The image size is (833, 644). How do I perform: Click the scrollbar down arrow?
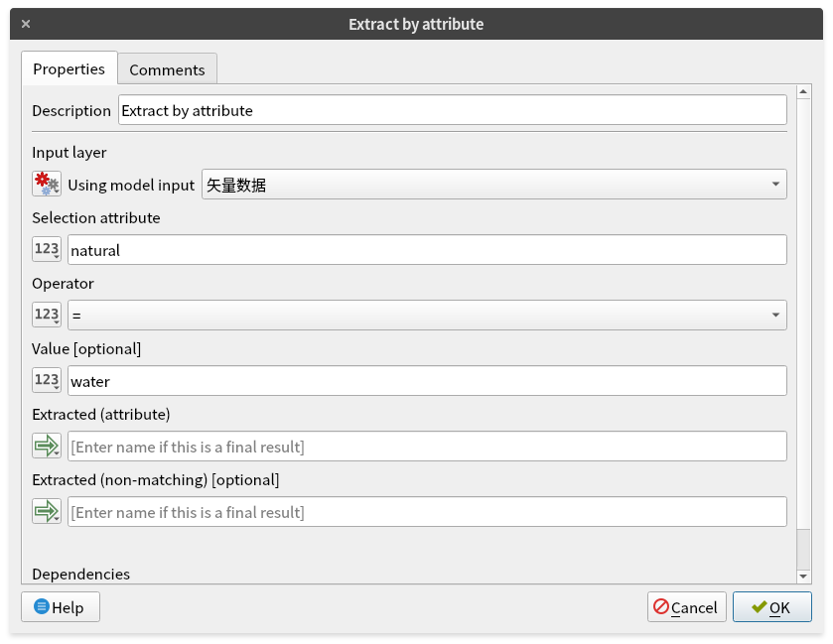(x=803, y=576)
